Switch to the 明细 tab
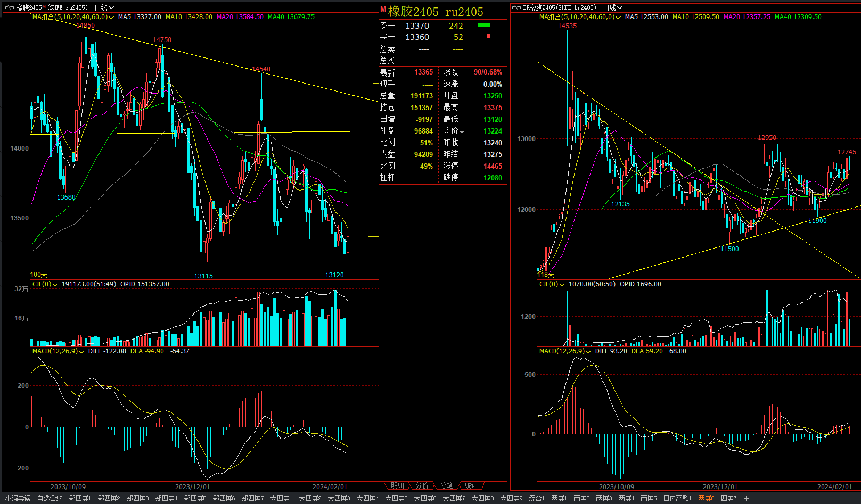Viewport: 861px width, 504px height. click(x=397, y=485)
